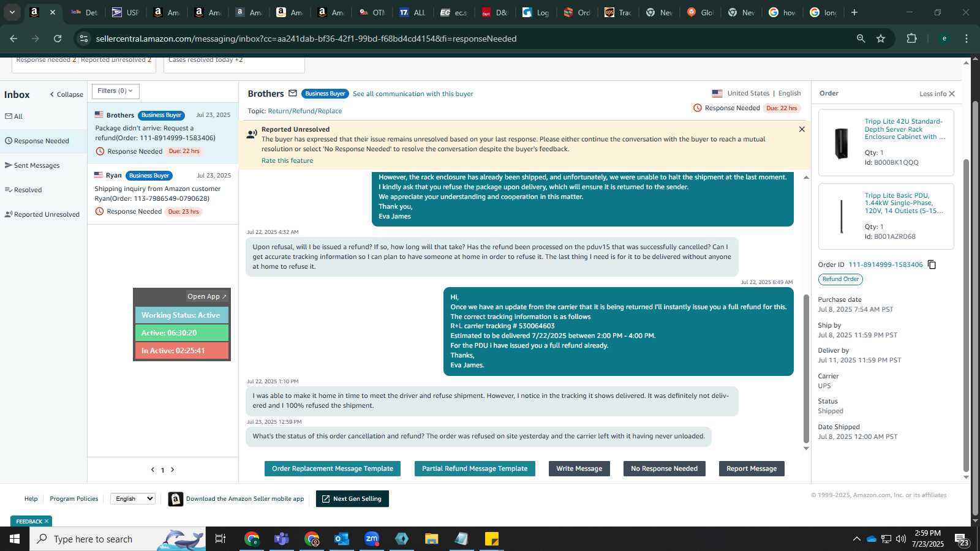Open the Order ID 111-8914999-1583406 link
The width and height of the screenshot is (980, 551).
[x=886, y=264]
